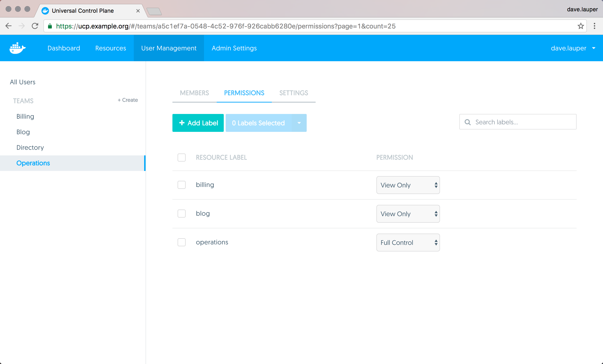Click the browser back arrow
Viewport: 603px width, 364px height.
[x=8, y=26]
